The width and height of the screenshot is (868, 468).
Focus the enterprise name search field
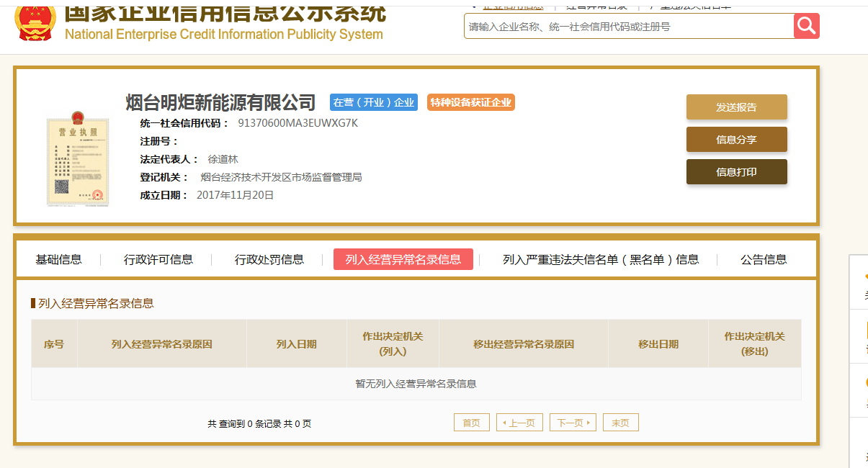coord(629,26)
